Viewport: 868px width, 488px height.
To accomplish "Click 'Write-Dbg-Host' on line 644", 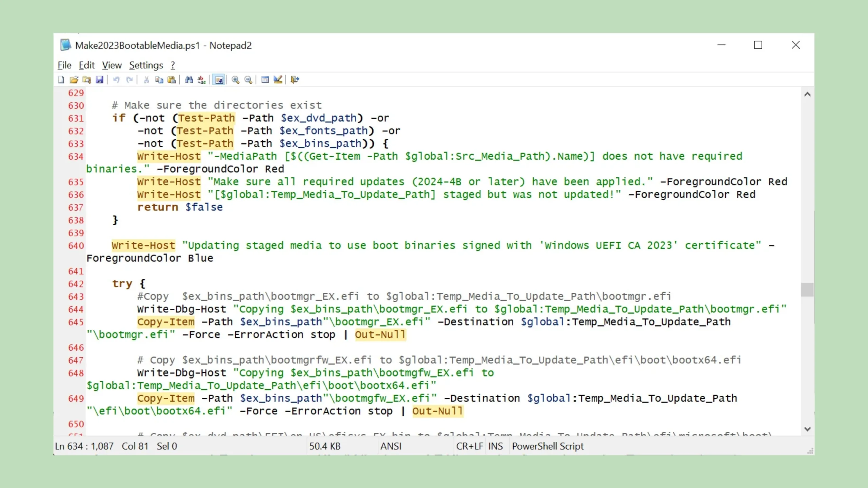I will click(x=182, y=309).
